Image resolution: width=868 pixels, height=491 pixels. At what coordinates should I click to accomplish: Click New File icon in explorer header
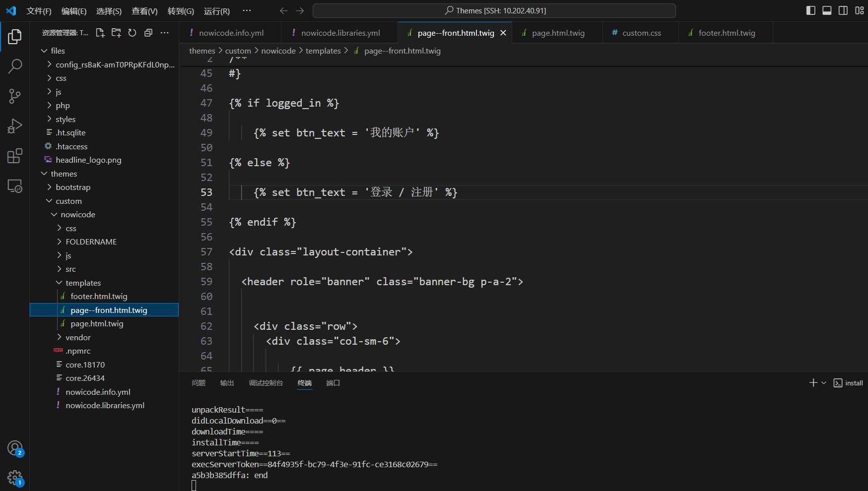point(100,33)
